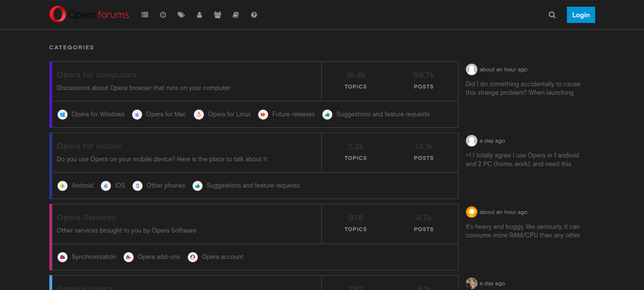This screenshot has height=290, width=644.
Task: Open the Opera account subforum link
Action: 223,257
